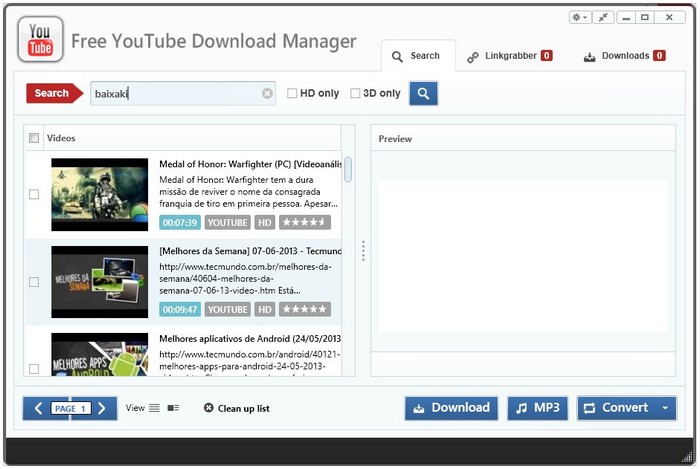Viewport: 700px width, 469px height.
Task: Open the Convert dropdown arrow
Action: point(665,408)
